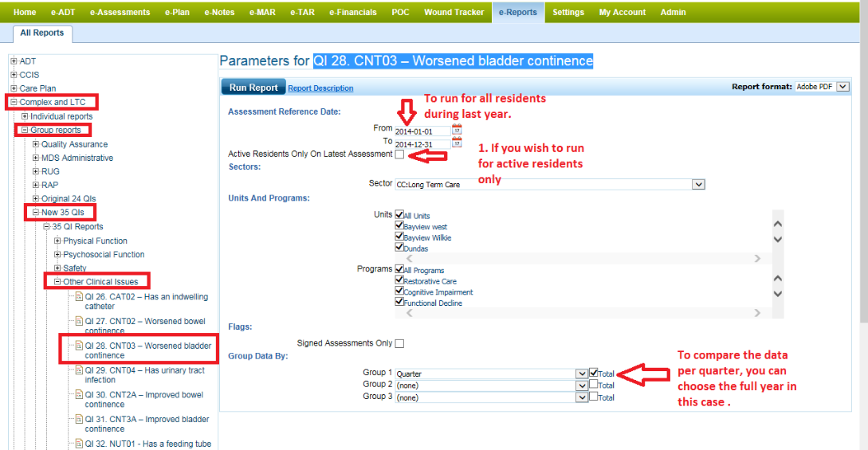This screenshot has height=450, width=868.
Task: Expand the Physical Function tree node
Action: point(57,241)
